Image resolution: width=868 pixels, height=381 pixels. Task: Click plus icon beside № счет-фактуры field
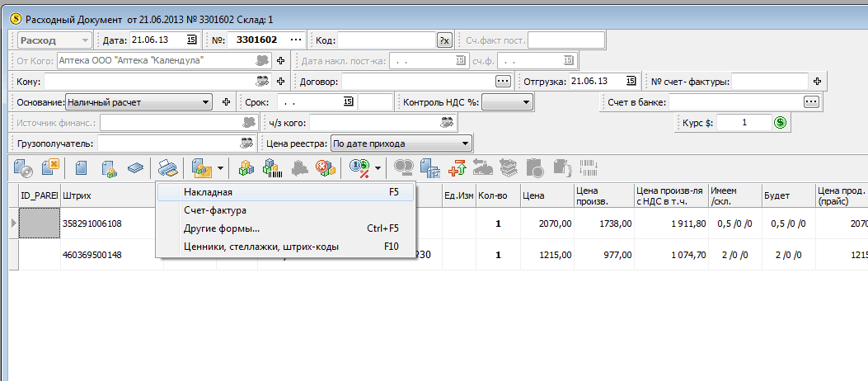817,82
